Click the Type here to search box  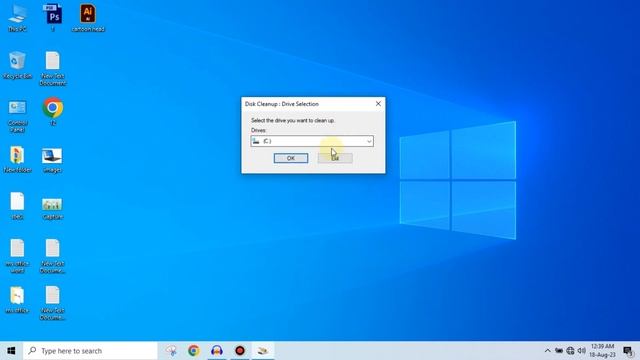[x=90, y=351]
